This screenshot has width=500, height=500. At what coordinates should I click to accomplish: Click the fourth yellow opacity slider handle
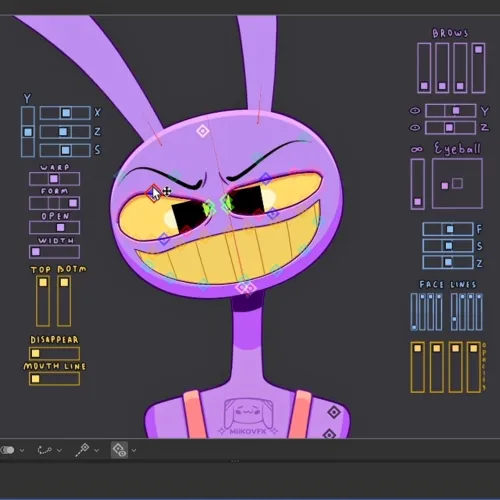pos(473,349)
